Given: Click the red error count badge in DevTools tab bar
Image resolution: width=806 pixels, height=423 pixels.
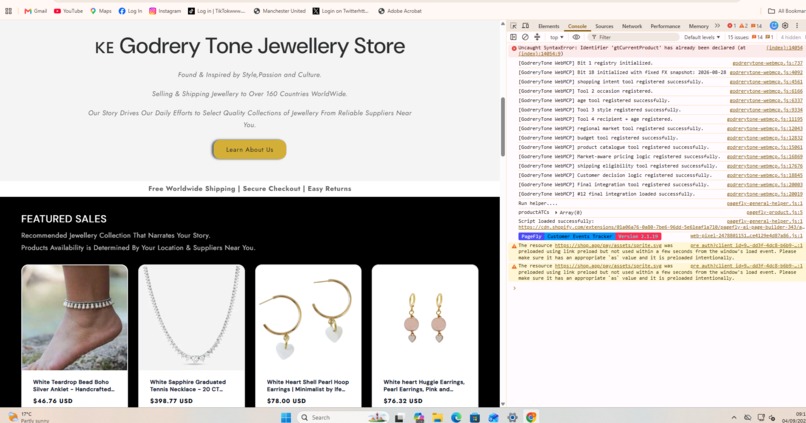Looking at the screenshot, I should (x=731, y=26).
